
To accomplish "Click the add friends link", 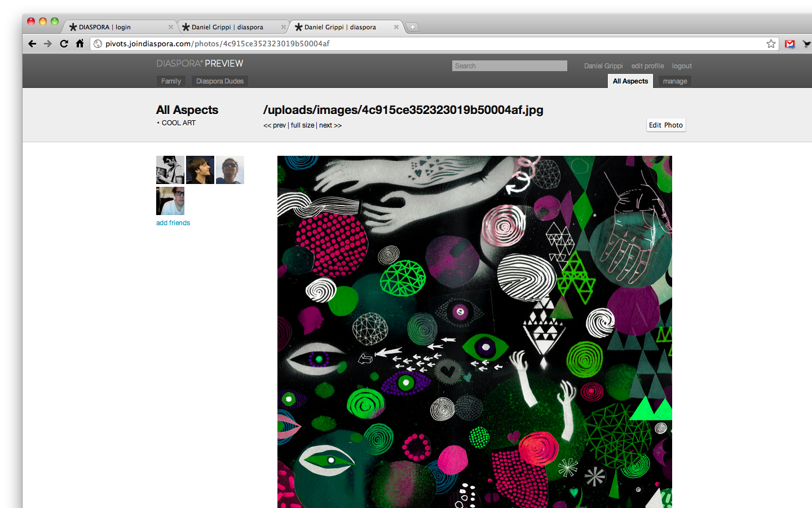I will (x=173, y=223).
